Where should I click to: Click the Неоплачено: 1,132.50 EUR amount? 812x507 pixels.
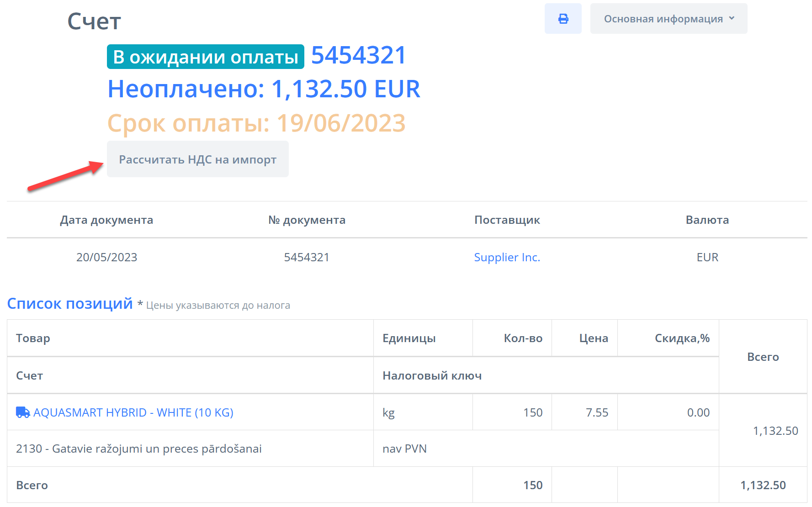(264, 89)
